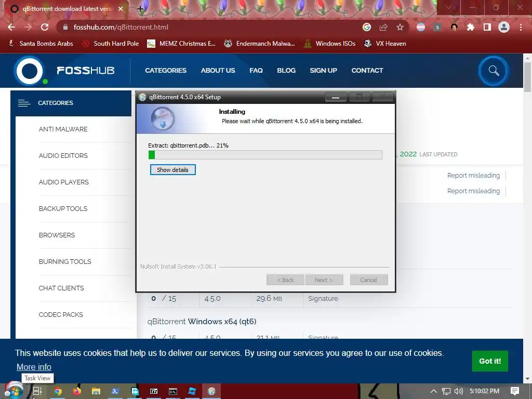Go back to the previous page
Viewport: 532px width, 399px height.
click(x=11, y=27)
